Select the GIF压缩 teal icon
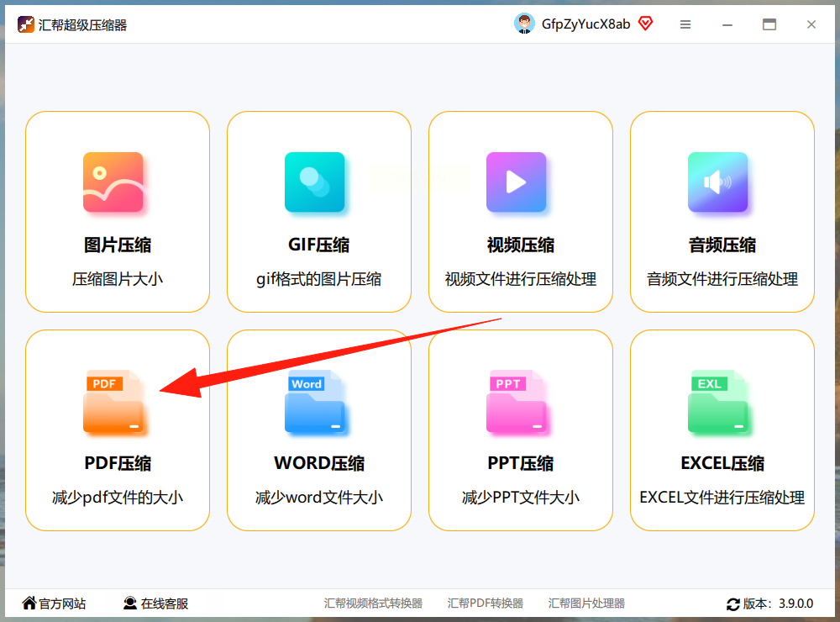 click(x=314, y=182)
